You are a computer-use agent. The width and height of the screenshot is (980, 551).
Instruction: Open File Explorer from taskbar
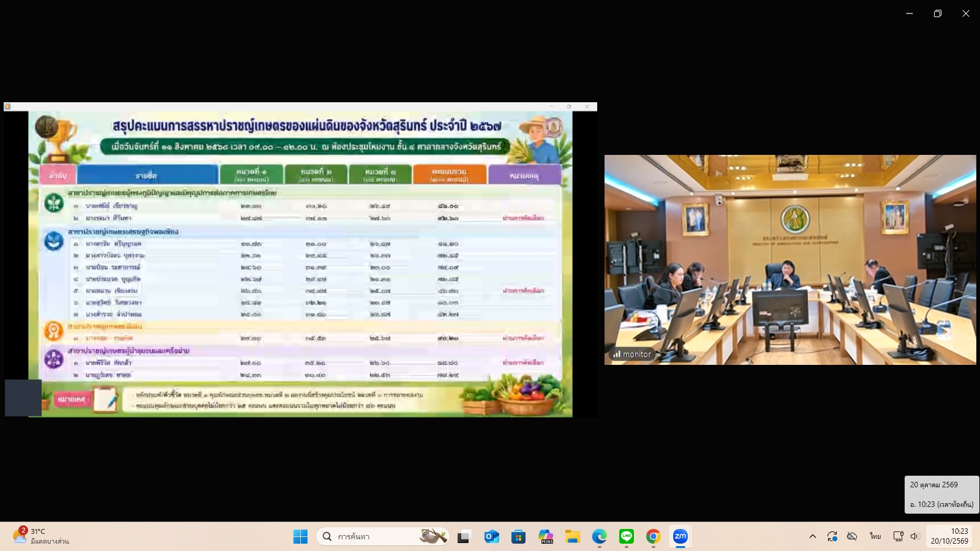pyautogui.click(x=573, y=537)
